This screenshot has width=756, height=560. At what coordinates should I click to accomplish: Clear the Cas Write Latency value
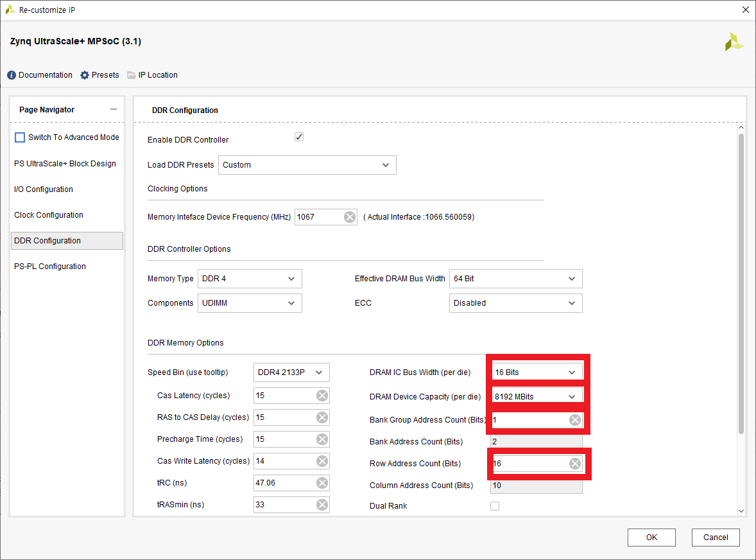[x=322, y=461]
